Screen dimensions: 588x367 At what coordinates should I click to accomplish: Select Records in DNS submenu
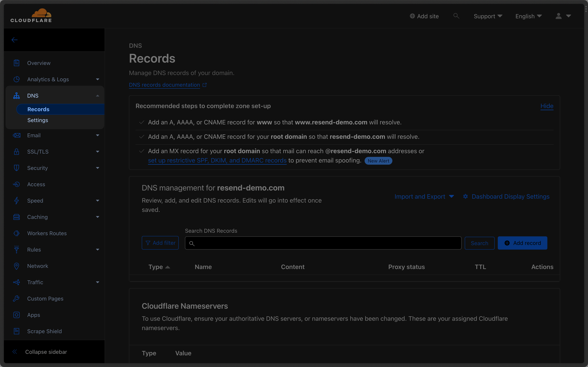(x=60, y=109)
